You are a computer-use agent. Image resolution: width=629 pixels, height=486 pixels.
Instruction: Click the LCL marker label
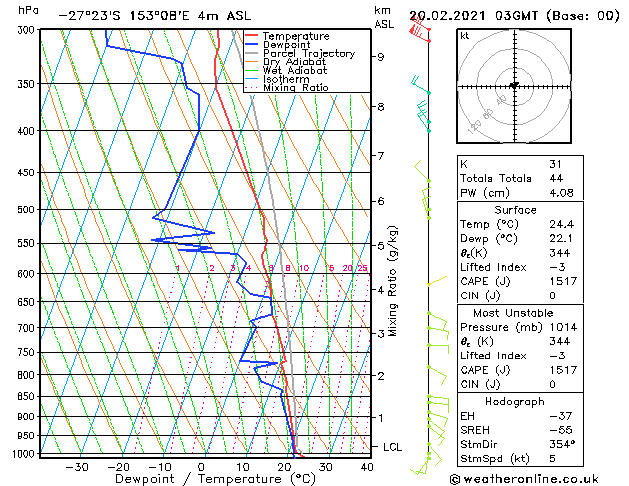point(392,447)
